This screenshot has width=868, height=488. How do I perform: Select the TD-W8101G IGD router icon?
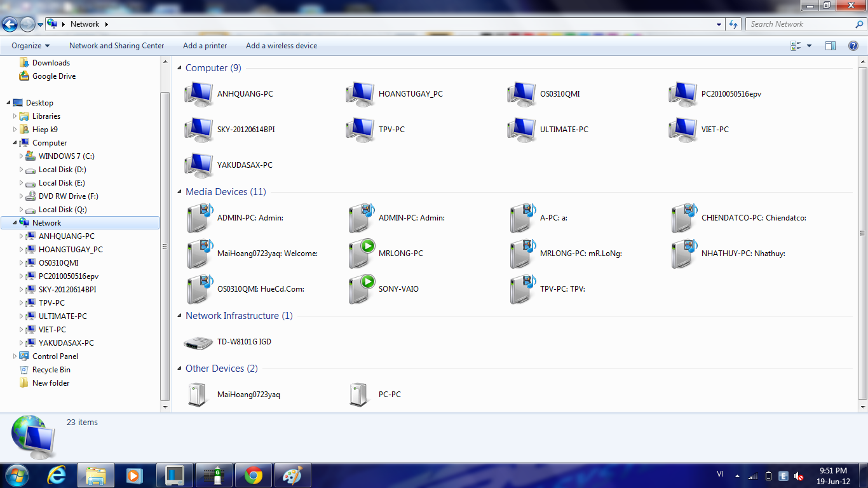point(199,342)
